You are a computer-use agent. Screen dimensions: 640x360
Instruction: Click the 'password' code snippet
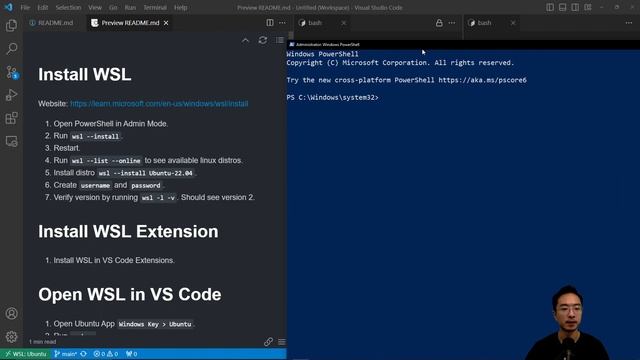click(146, 185)
